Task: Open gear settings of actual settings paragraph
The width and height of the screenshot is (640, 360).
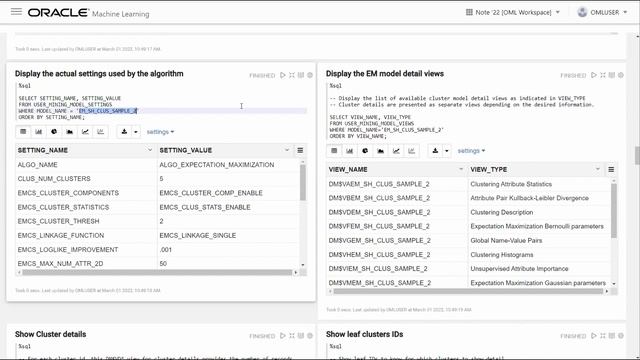Action: (x=310, y=75)
